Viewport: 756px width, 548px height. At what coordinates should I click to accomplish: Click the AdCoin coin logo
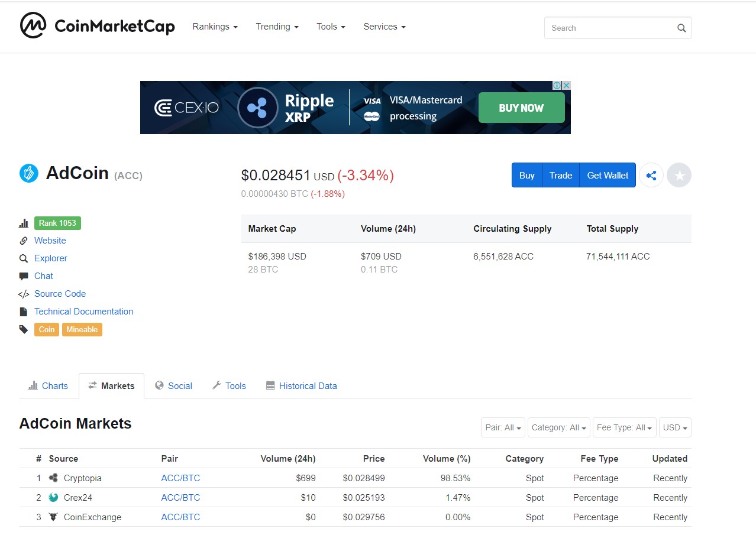tap(29, 173)
